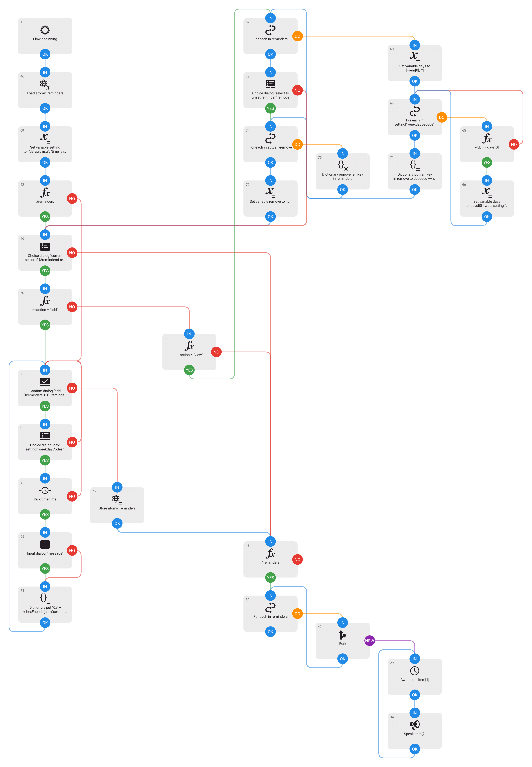Click the braces icon in block 54
This screenshot has height=767, width=532.
tap(45, 598)
